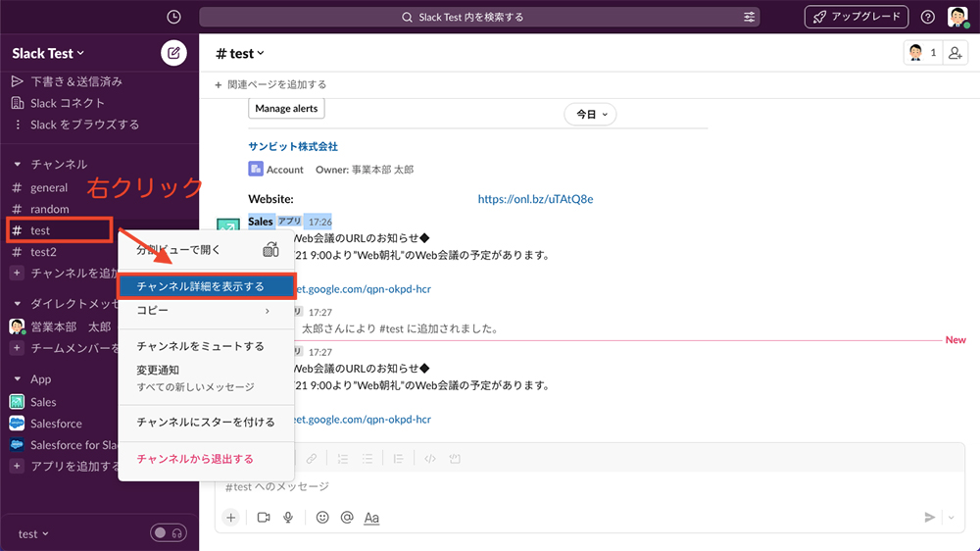
Task: Collapse the チャンネル section
Action: [x=18, y=164]
